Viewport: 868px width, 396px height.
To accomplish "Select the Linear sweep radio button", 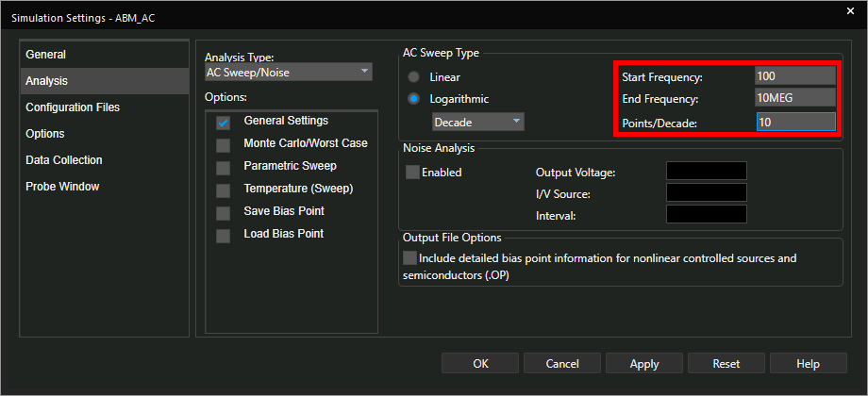I will coord(413,77).
